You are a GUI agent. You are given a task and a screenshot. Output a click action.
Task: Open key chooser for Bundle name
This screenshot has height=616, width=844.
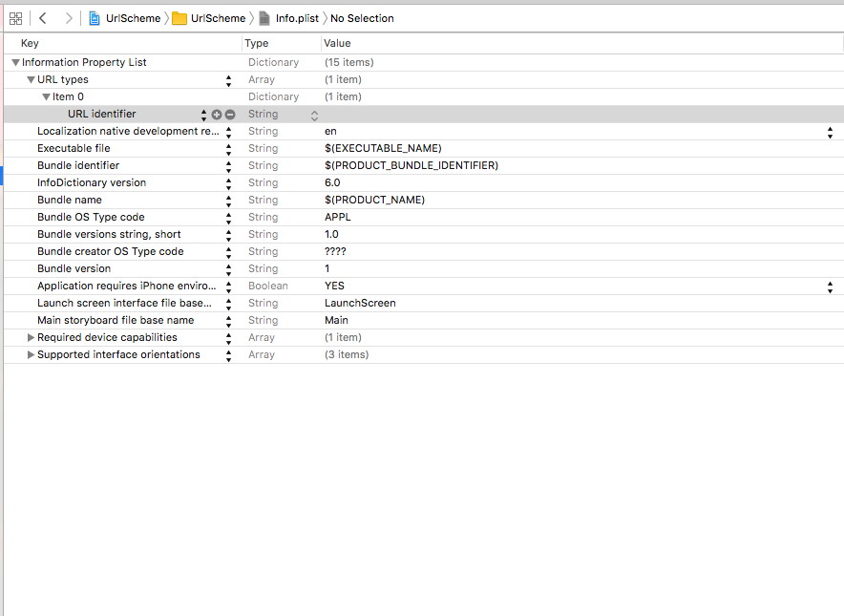click(229, 201)
